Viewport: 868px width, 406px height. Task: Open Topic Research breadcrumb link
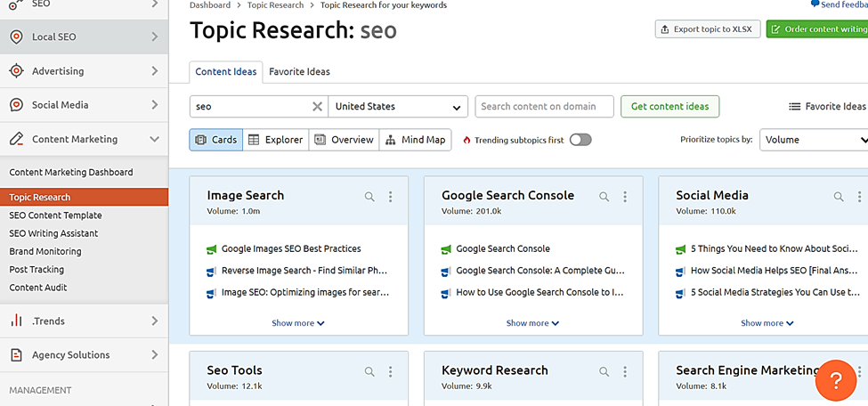[x=275, y=5]
